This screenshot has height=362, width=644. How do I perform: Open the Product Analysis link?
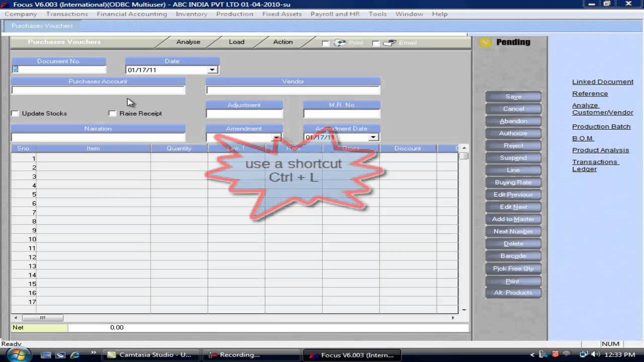coord(600,150)
